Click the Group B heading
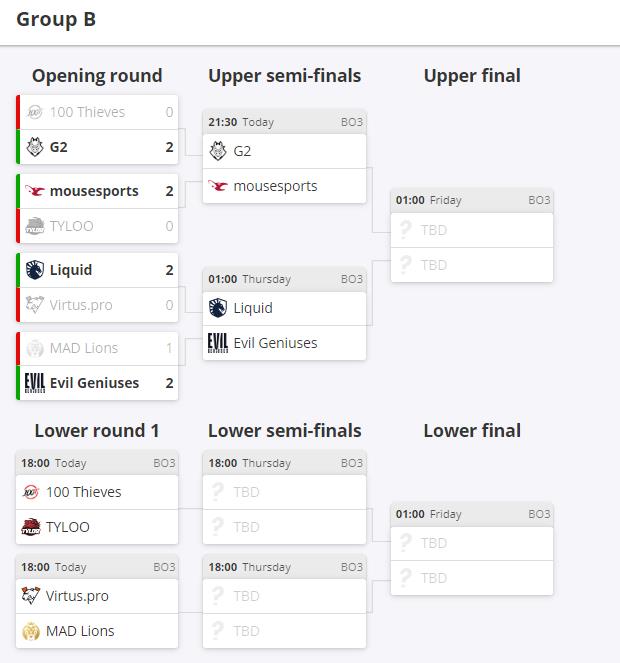This screenshot has height=663, width=620. pyautogui.click(x=56, y=19)
